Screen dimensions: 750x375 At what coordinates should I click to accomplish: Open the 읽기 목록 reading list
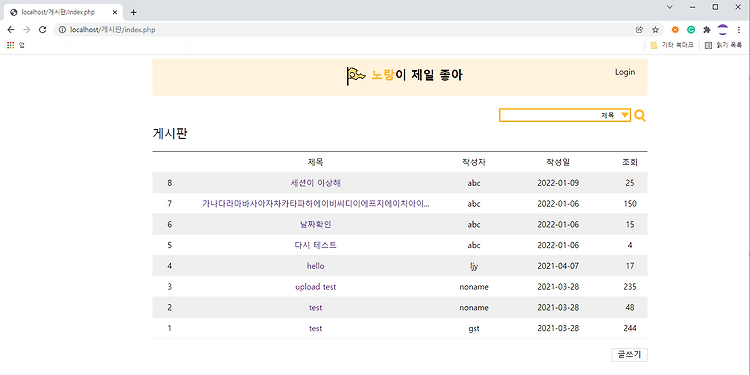click(x=723, y=45)
